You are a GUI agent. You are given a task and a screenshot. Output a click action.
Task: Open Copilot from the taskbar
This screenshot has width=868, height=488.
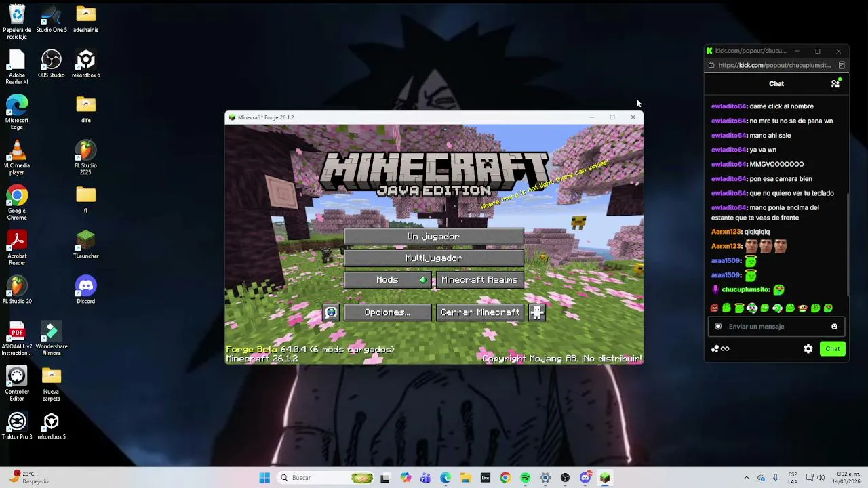[x=406, y=478]
